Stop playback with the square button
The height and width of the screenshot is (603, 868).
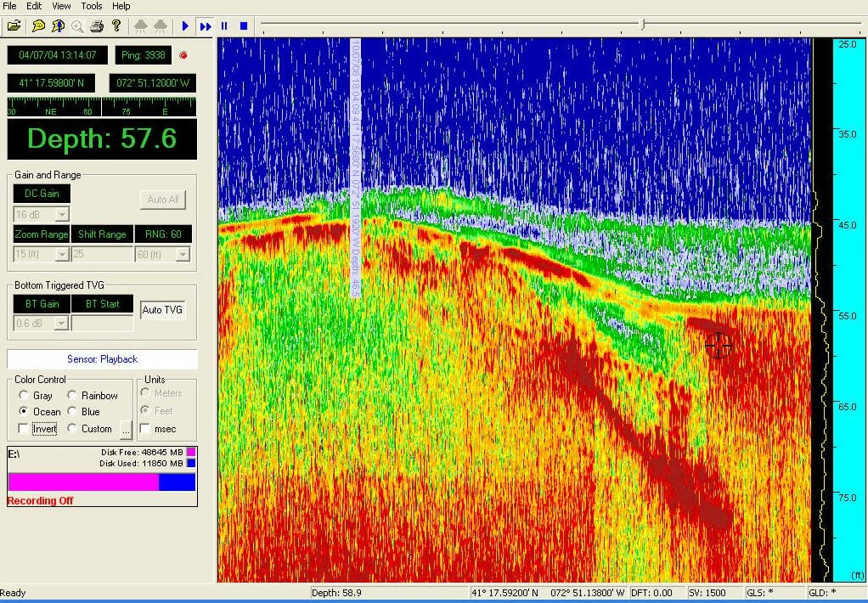pos(244,25)
